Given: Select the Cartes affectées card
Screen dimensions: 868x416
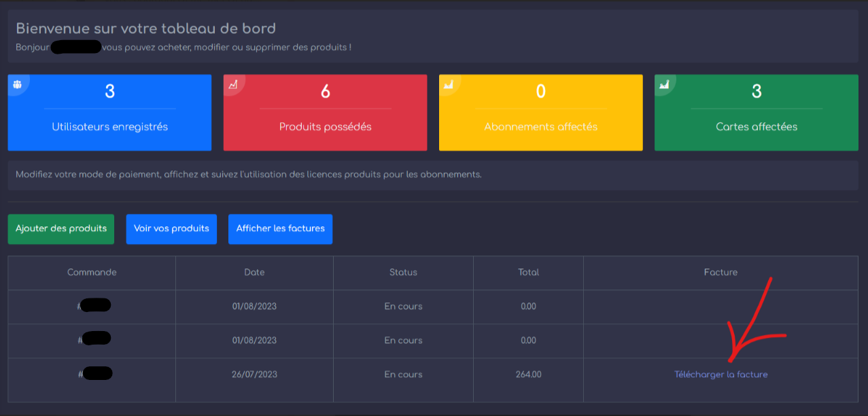Looking at the screenshot, I should click(757, 112).
